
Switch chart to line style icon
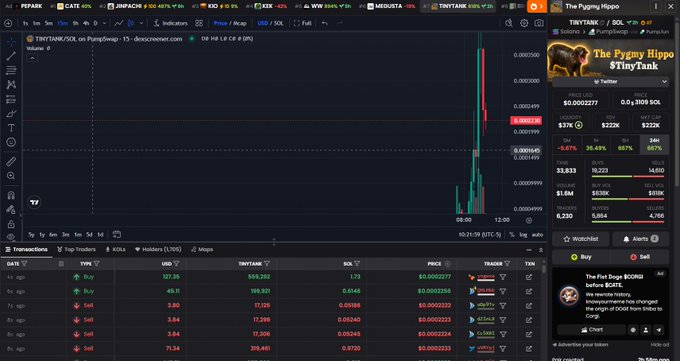coord(118,23)
